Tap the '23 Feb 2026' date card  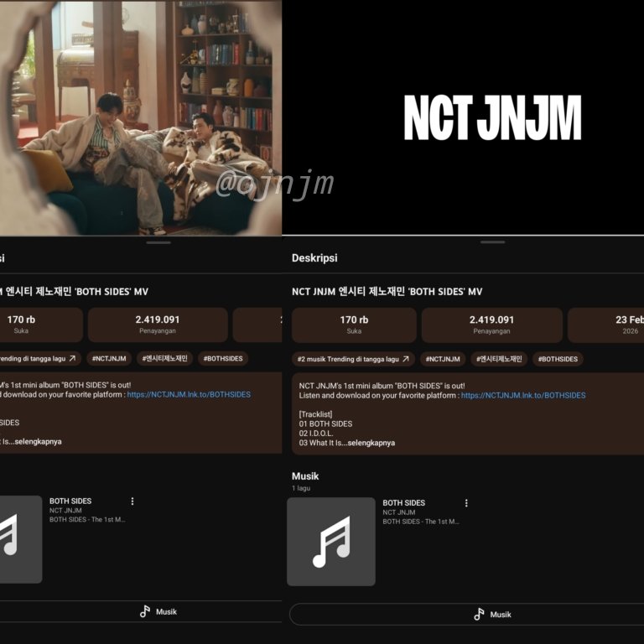(x=605, y=325)
